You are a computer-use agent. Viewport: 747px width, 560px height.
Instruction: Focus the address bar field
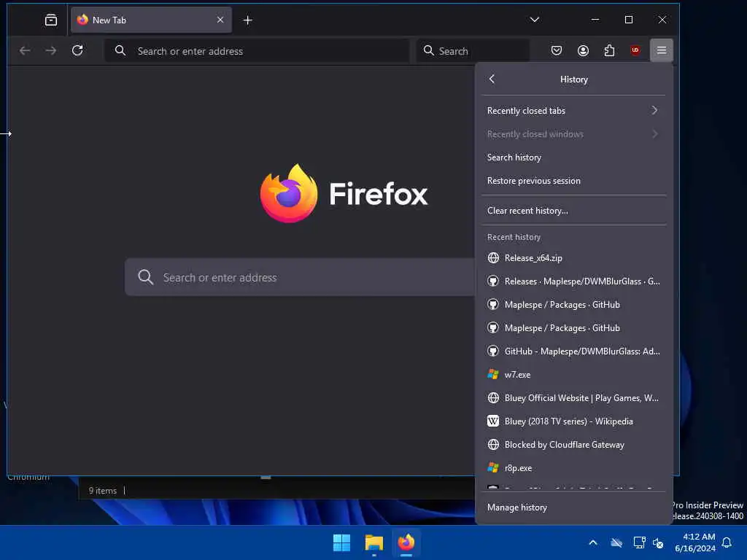click(x=258, y=51)
